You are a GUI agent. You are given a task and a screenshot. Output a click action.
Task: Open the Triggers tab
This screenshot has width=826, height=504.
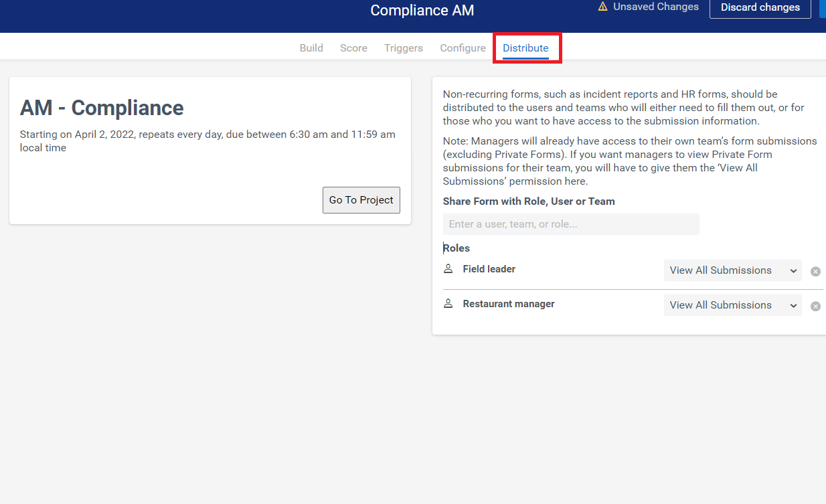tap(404, 48)
